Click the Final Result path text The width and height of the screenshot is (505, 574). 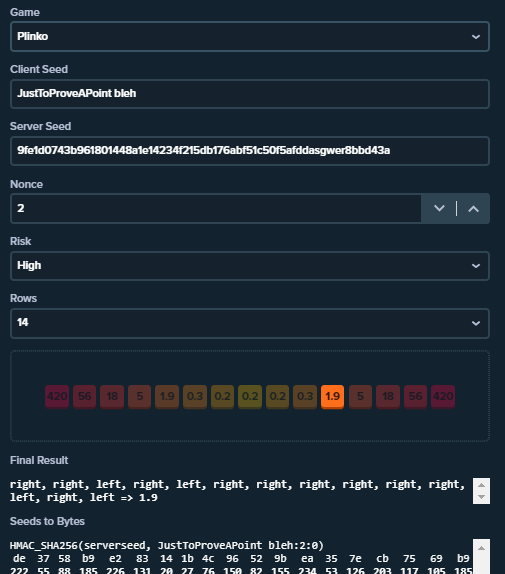(237, 491)
